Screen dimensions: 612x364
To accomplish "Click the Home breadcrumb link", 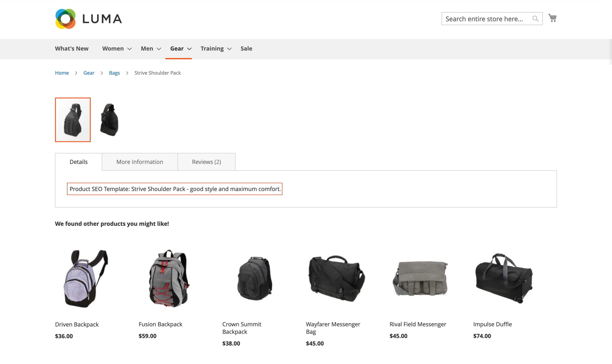I will click(x=62, y=73).
